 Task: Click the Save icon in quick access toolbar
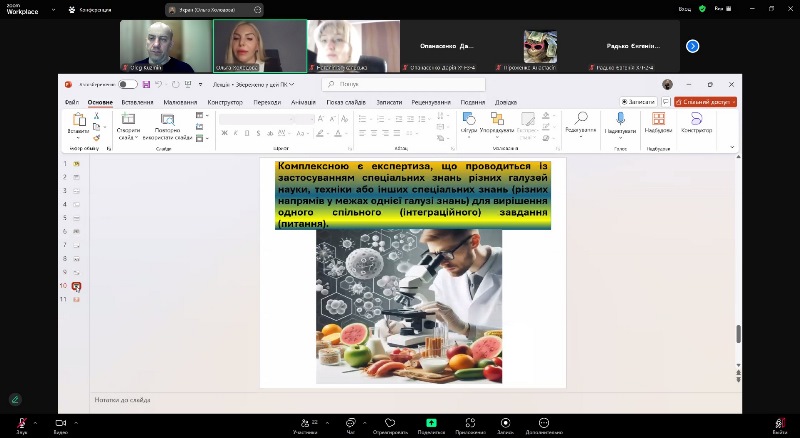[x=147, y=84]
